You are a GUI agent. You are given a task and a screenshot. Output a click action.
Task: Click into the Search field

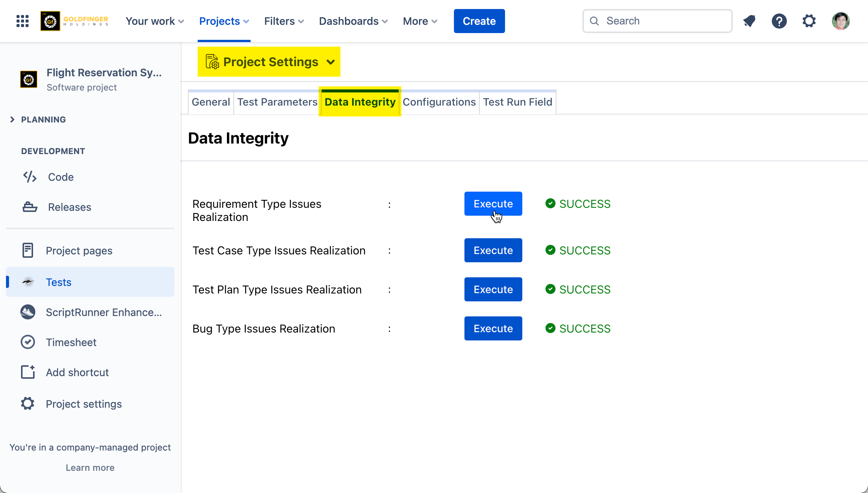click(x=661, y=21)
